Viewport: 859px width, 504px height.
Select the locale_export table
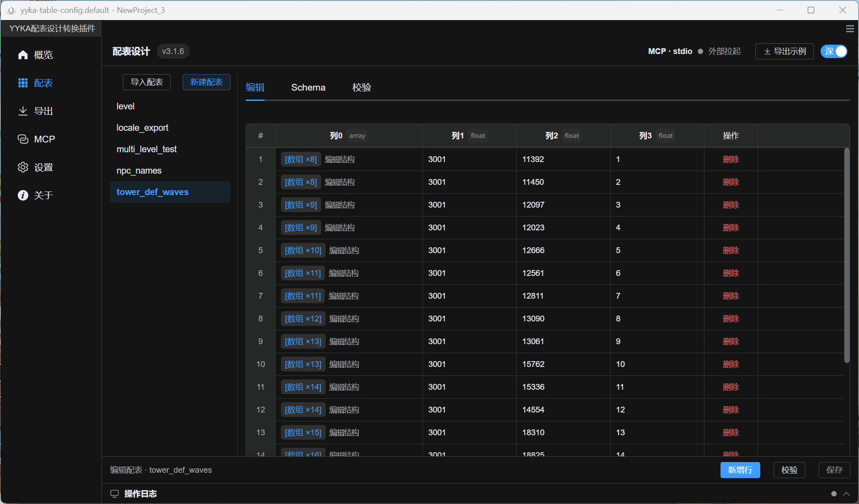170,128
